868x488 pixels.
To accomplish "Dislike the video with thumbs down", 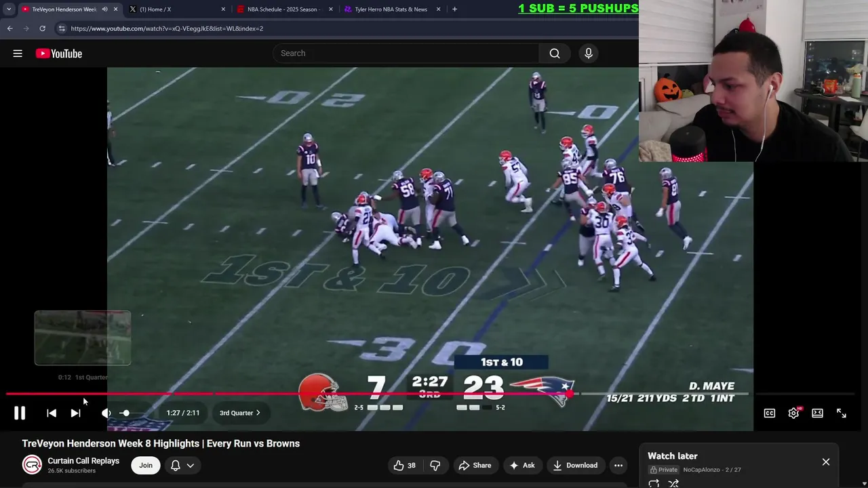I will 435,465.
